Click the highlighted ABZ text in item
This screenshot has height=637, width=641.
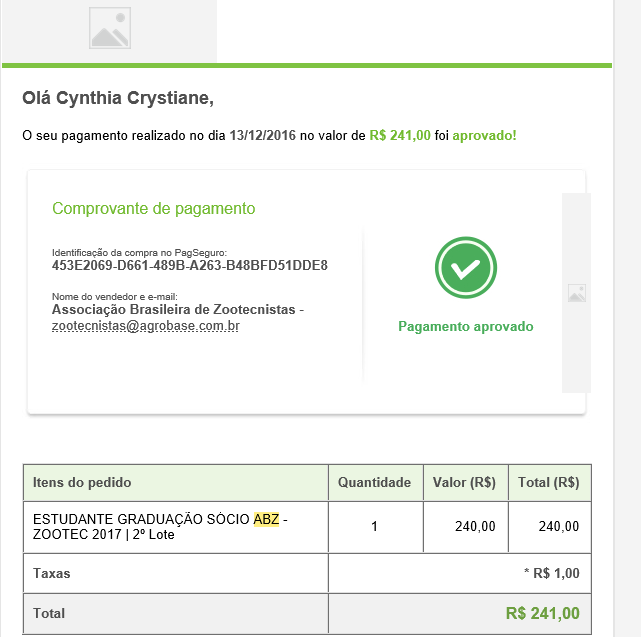tap(267, 519)
